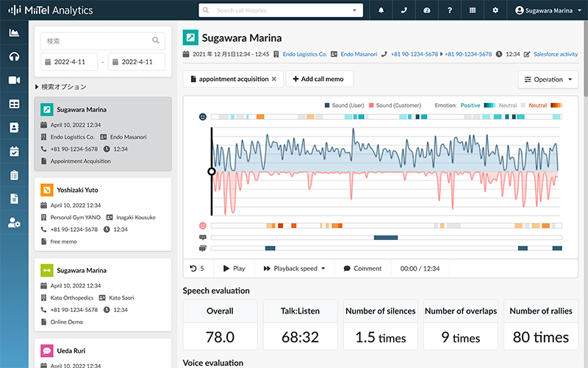This screenshot has width=588, height=368.
Task: Click the page vertical scrollbar
Action: point(585,58)
